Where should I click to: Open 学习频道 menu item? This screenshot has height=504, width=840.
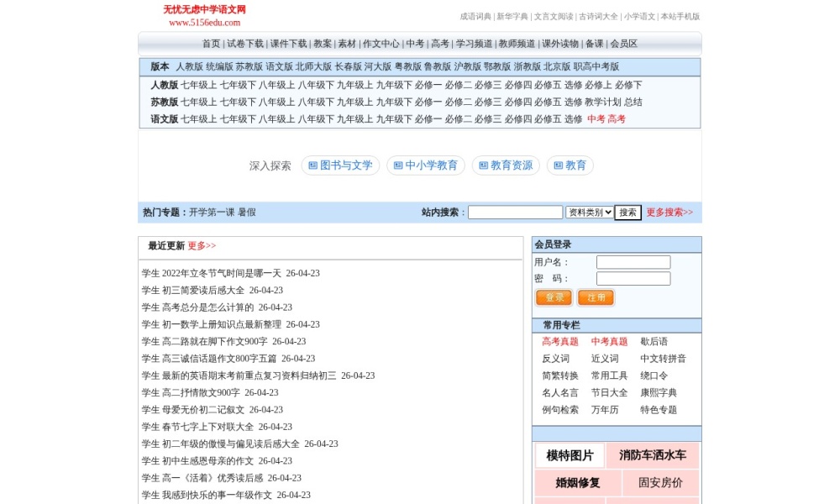(x=474, y=44)
